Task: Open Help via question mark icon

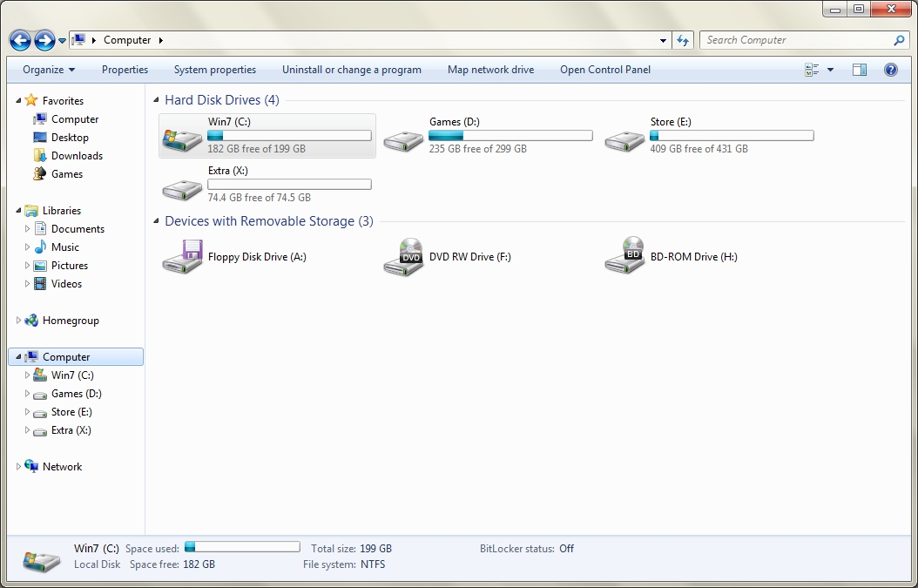Action: pos(890,70)
